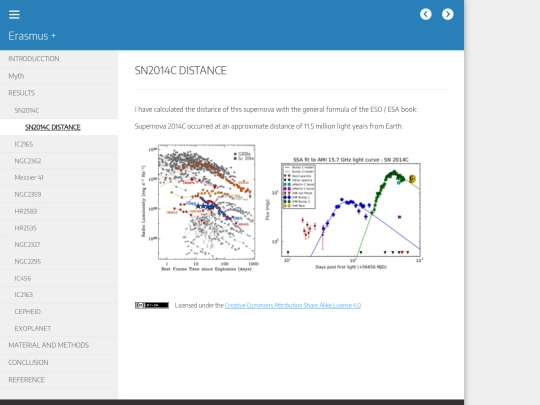Open the Myth section
The height and width of the screenshot is (405, 540).
coord(59,76)
